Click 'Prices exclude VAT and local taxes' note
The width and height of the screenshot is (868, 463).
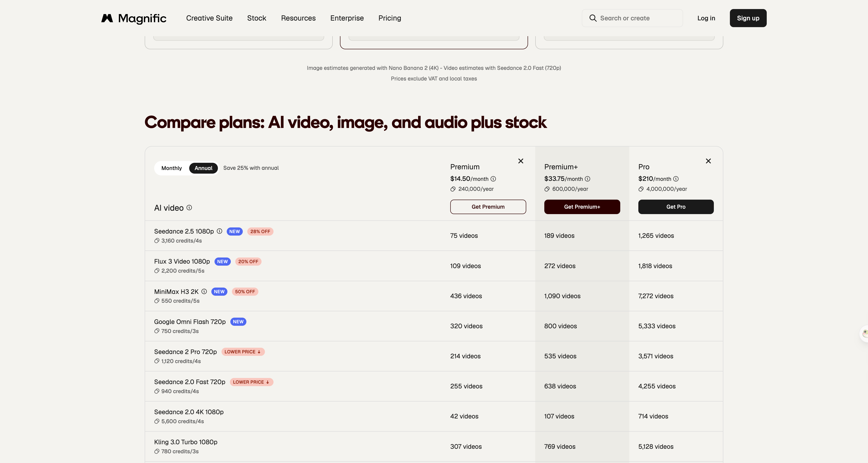[x=434, y=78]
